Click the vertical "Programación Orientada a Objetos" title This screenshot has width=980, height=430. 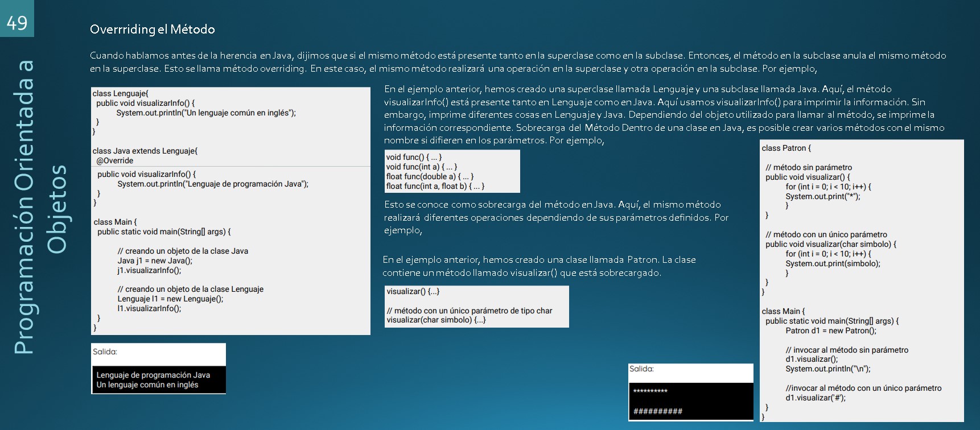[x=40, y=208]
